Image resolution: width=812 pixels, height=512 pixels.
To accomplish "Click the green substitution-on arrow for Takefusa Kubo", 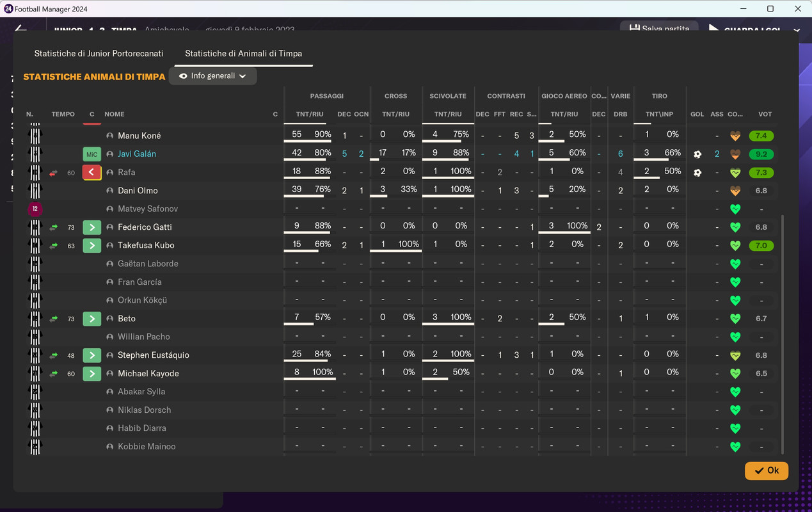I will click(x=92, y=246).
